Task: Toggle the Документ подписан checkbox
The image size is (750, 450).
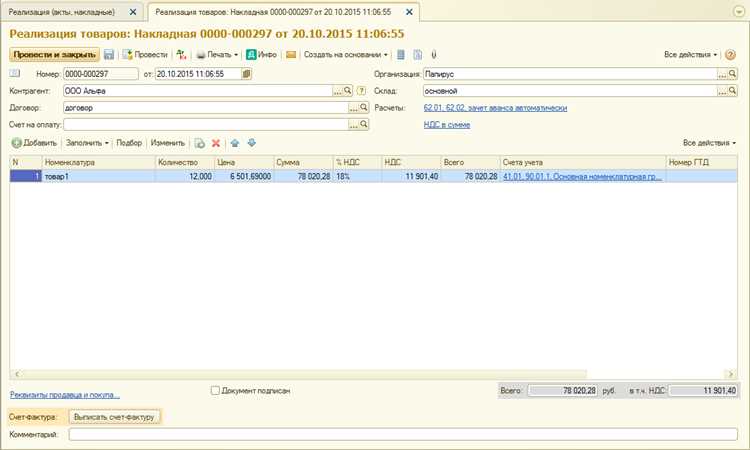Action: [x=215, y=391]
